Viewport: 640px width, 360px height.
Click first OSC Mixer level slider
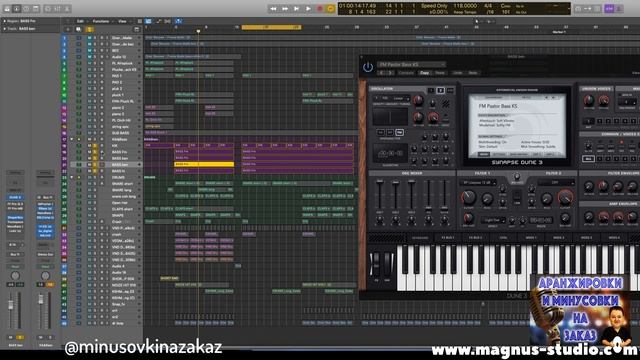pyautogui.click(x=380, y=194)
